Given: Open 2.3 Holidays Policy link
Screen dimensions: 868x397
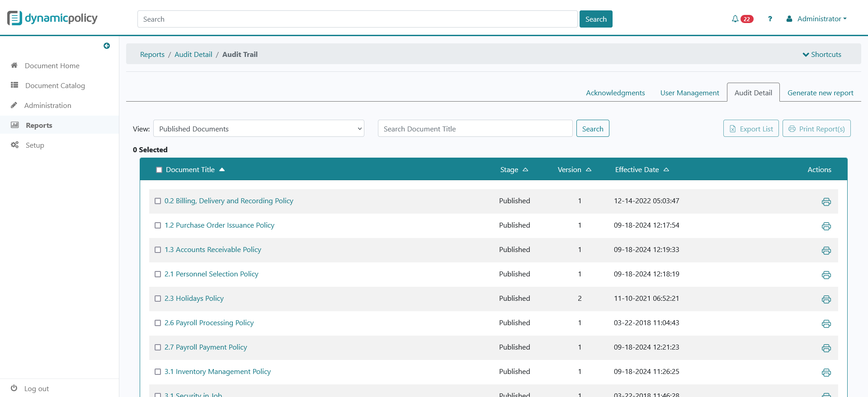Looking at the screenshot, I should click(194, 299).
